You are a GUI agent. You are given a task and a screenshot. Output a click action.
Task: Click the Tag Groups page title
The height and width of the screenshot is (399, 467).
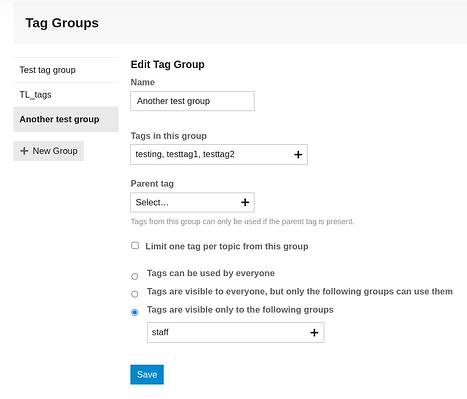(x=62, y=23)
